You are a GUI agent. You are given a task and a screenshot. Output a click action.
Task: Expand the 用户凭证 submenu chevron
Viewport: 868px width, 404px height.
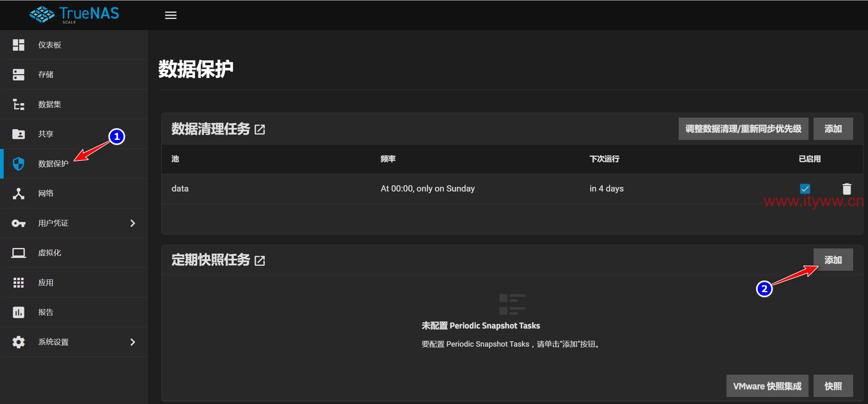tap(133, 223)
